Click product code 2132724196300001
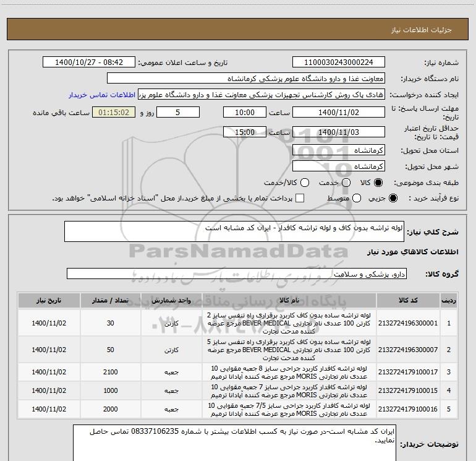This screenshot has width=476, height=461. 408,323
